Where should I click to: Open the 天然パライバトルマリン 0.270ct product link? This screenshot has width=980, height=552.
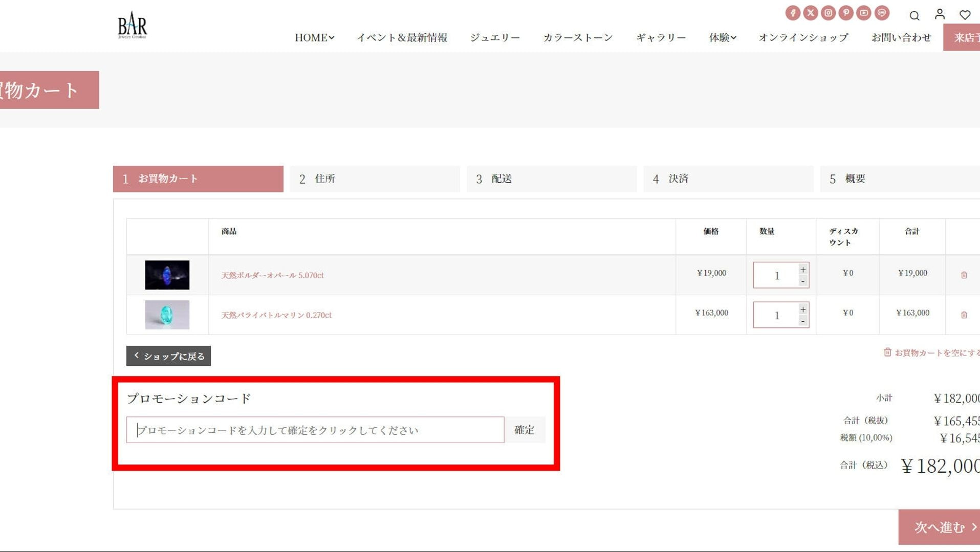click(276, 315)
